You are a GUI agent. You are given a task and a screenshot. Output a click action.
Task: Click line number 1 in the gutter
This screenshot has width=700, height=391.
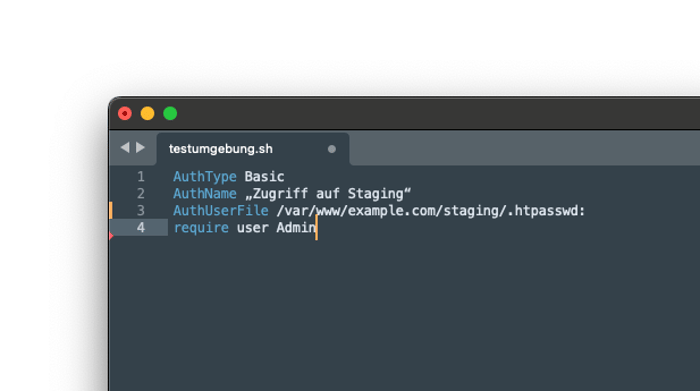tap(141, 177)
